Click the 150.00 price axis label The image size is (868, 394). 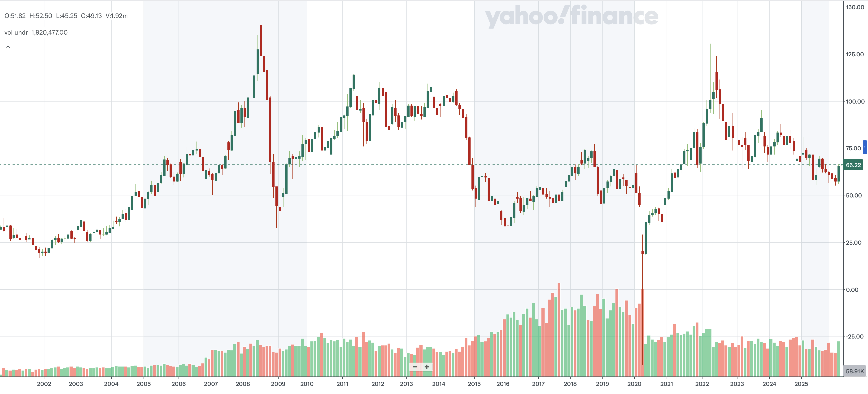pyautogui.click(x=855, y=7)
